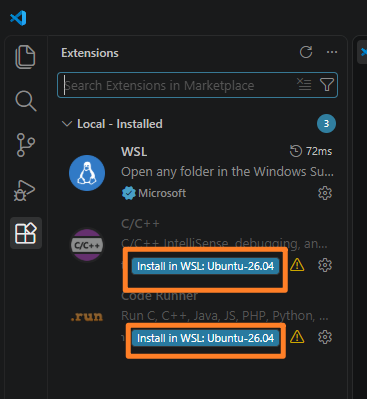Viewport: 367px width, 399px height.
Task: Open manage gear for WSL extension
Action: 325,193
